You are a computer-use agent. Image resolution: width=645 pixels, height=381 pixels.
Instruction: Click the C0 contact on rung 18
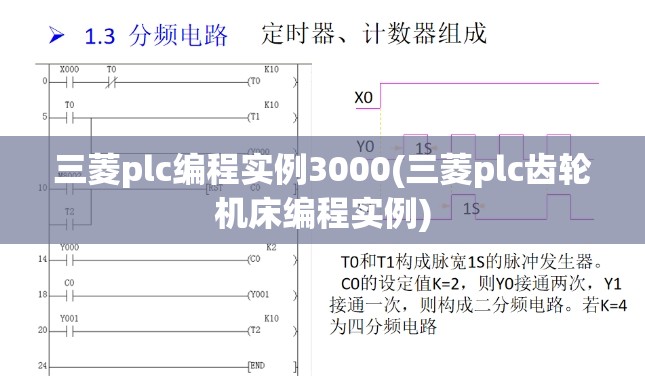69,295
